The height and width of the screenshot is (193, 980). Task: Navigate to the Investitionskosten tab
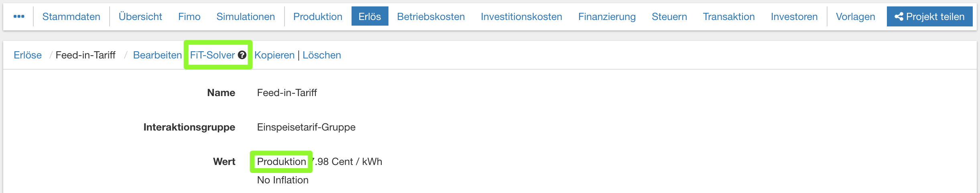click(521, 16)
